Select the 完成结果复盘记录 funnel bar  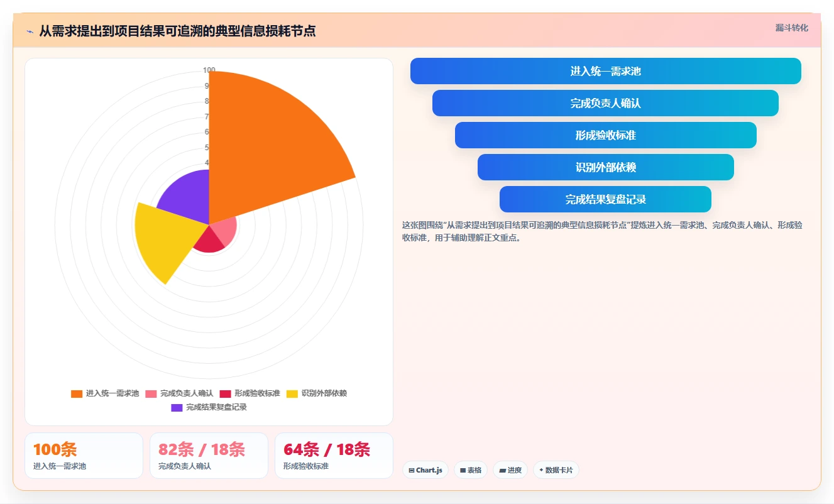[x=606, y=199]
